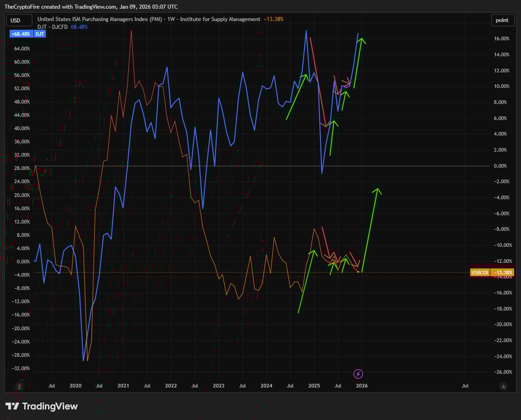Click the 68.48% value in the DJT legend
The height and width of the screenshot is (420, 521).
pos(79,27)
